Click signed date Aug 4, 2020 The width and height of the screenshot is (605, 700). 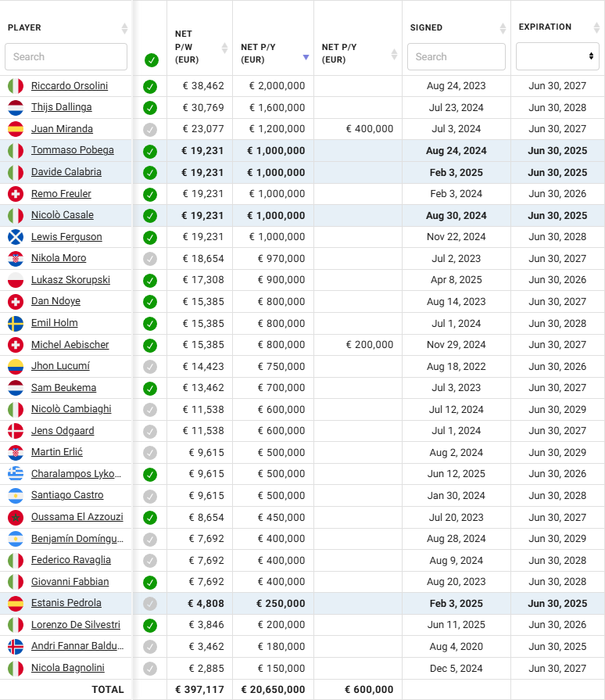[456, 647]
